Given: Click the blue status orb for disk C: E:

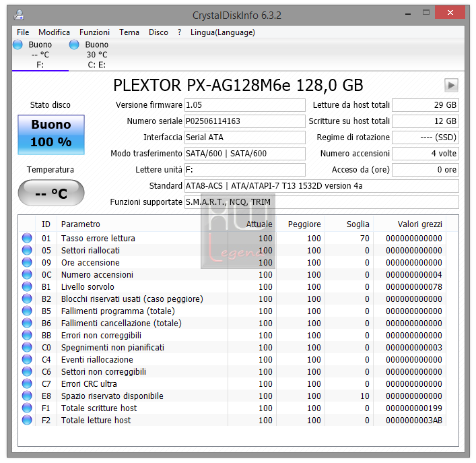Looking at the screenshot, I should (74, 44).
